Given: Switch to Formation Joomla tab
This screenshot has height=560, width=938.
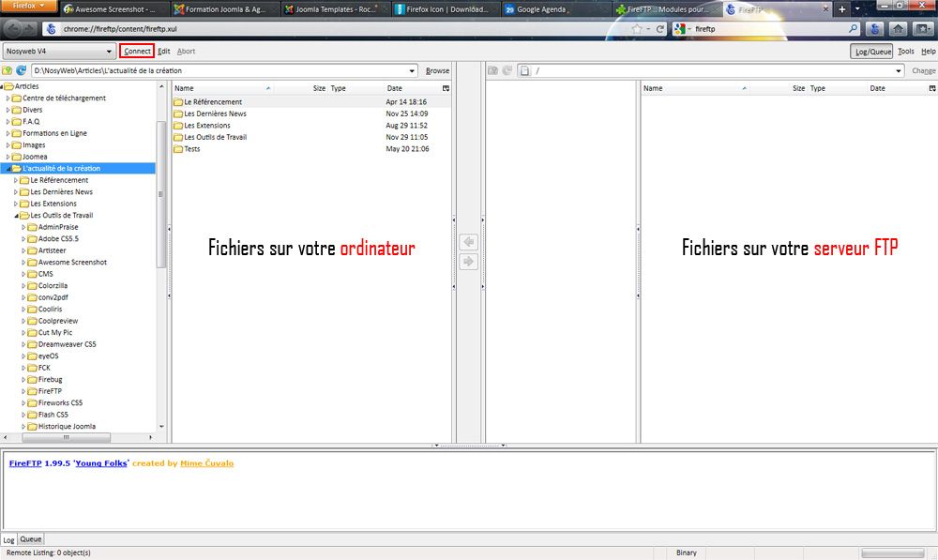Looking at the screenshot, I should (224, 9).
